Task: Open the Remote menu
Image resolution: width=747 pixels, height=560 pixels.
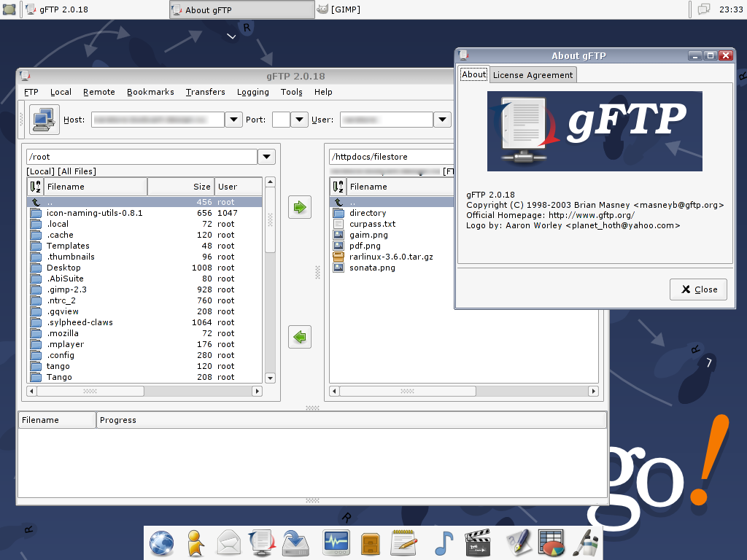Action: click(x=99, y=92)
